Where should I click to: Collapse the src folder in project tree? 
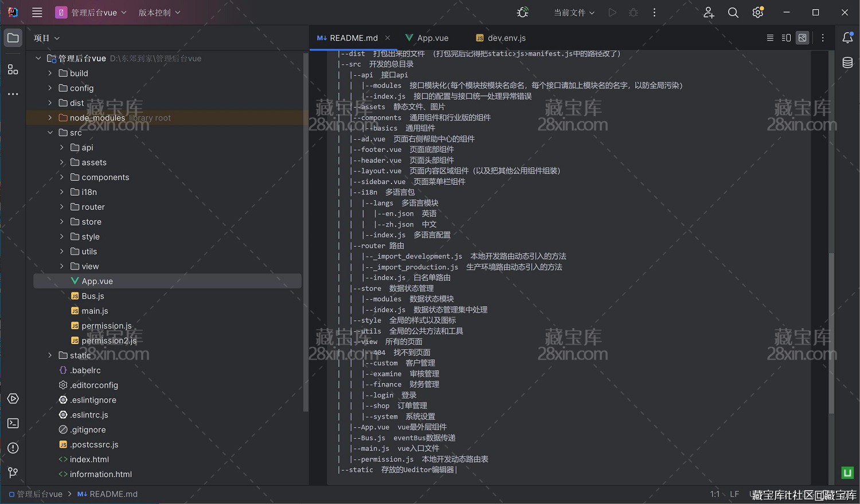[x=50, y=133]
